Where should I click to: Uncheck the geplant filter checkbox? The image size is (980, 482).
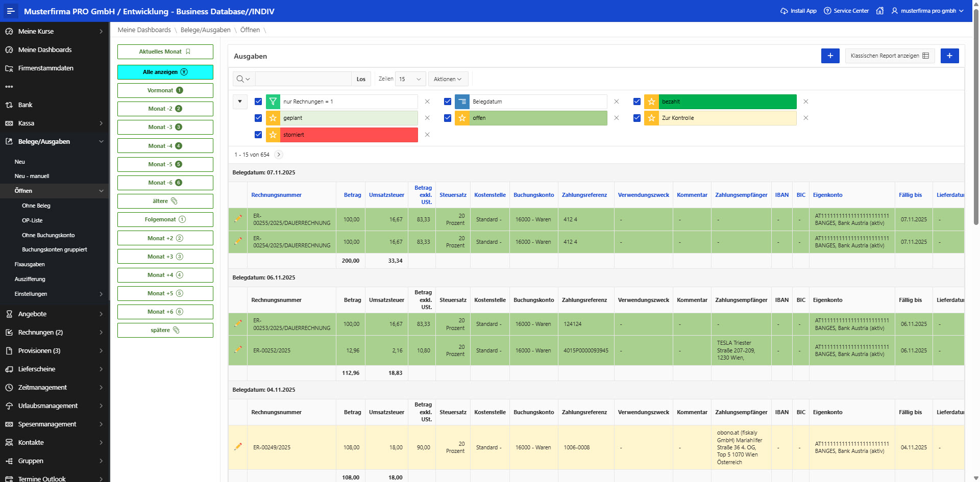tap(258, 118)
